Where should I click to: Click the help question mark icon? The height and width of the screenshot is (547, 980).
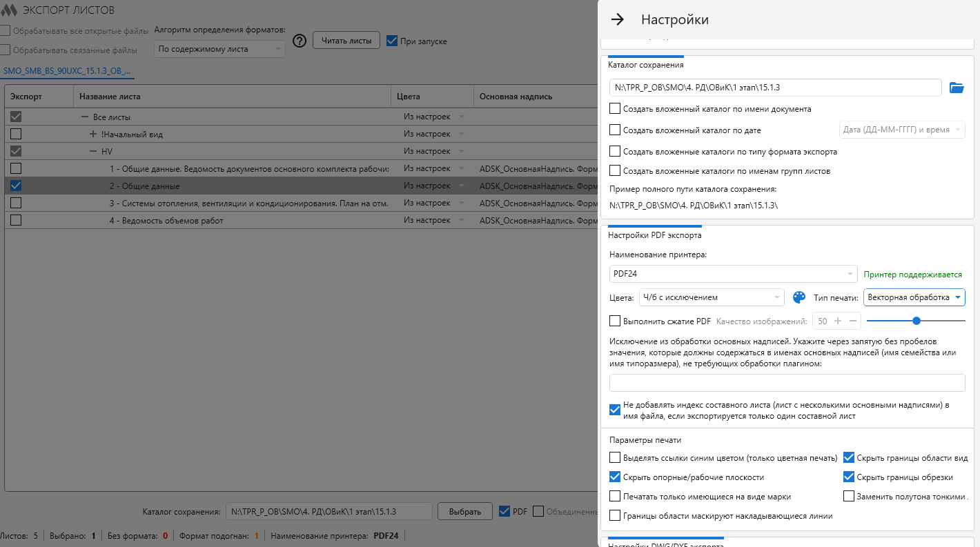point(299,41)
